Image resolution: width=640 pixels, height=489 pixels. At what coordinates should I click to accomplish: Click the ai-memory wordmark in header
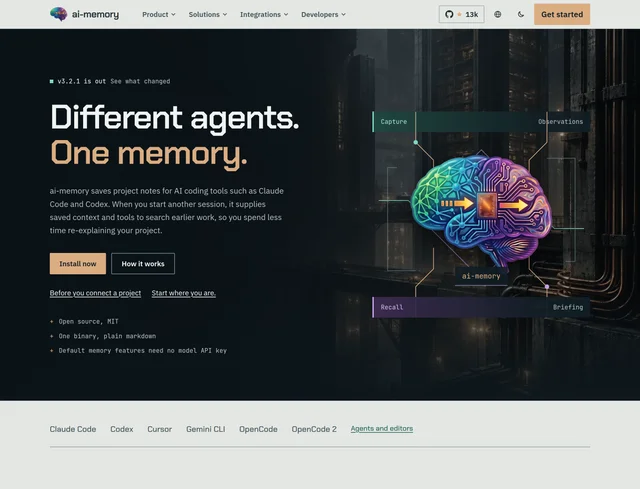96,14
